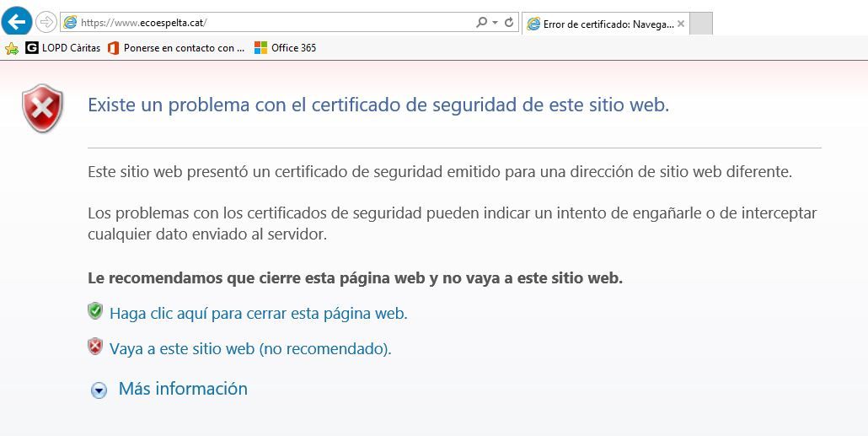Click 'Haga clic aquí para cerrar esta página web'

pyautogui.click(x=259, y=314)
